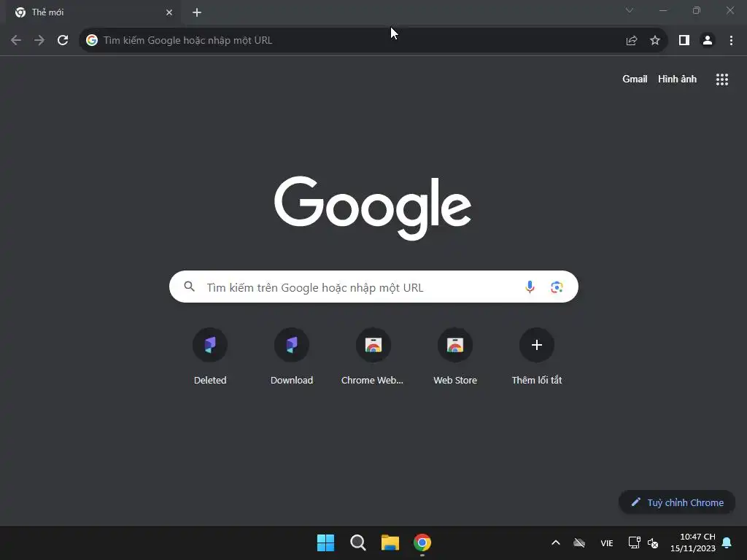
Task: Click the Google icon in address bar
Action: click(92, 41)
